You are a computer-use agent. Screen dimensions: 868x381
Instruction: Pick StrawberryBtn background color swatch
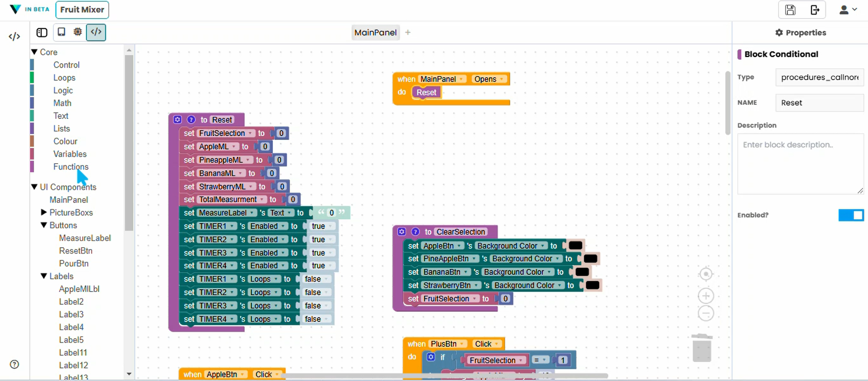[593, 285]
